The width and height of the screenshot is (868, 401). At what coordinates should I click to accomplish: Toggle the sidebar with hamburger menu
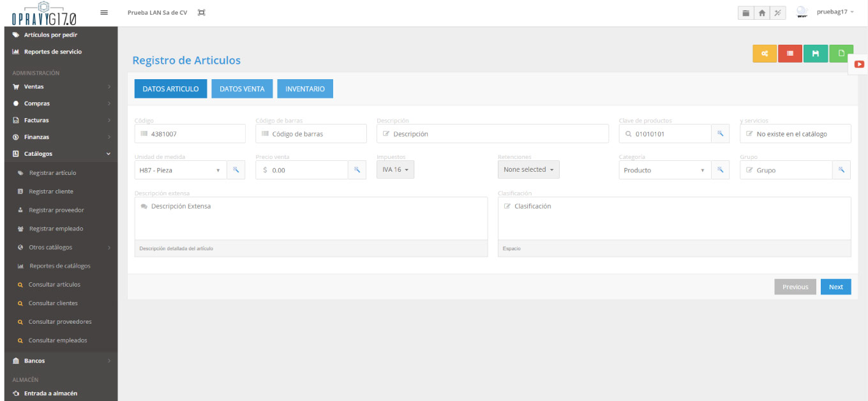104,12
